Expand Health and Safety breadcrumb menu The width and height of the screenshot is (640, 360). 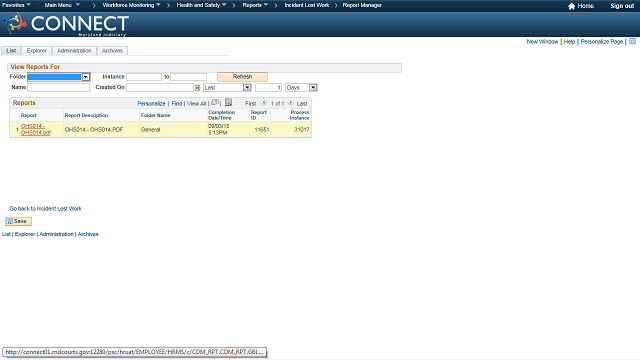tap(201, 5)
